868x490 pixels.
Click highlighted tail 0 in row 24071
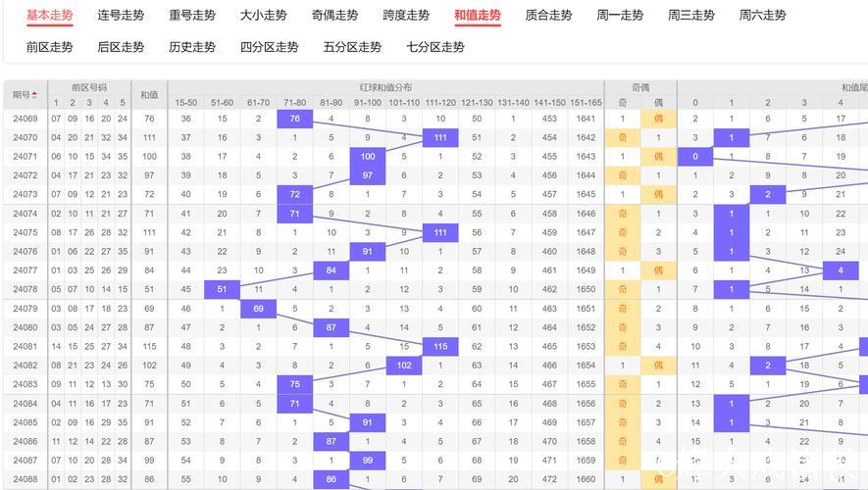click(x=695, y=157)
